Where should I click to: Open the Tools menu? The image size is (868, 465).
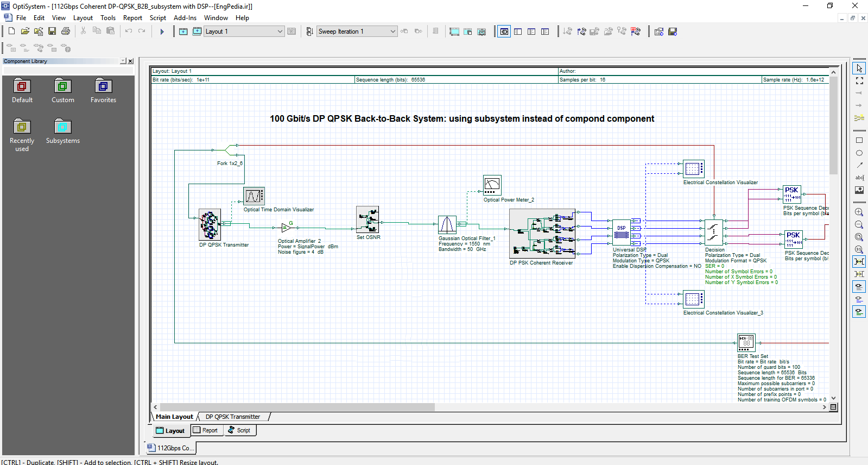pos(108,18)
